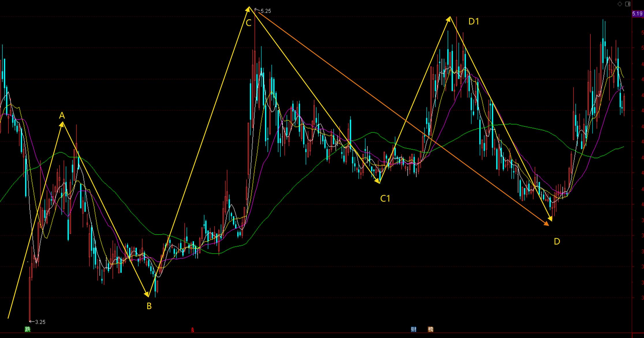The height and width of the screenshot is (338, 644).
Task: Select the 3.25 low price label
Action: (x=40, y=322)
